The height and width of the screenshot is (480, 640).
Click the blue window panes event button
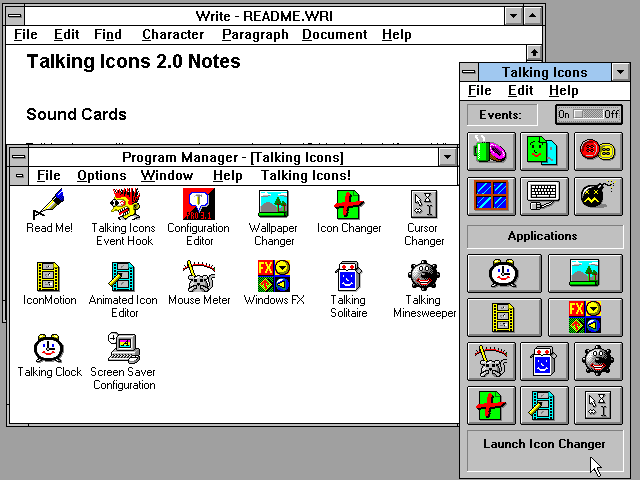tap(491, 196)
